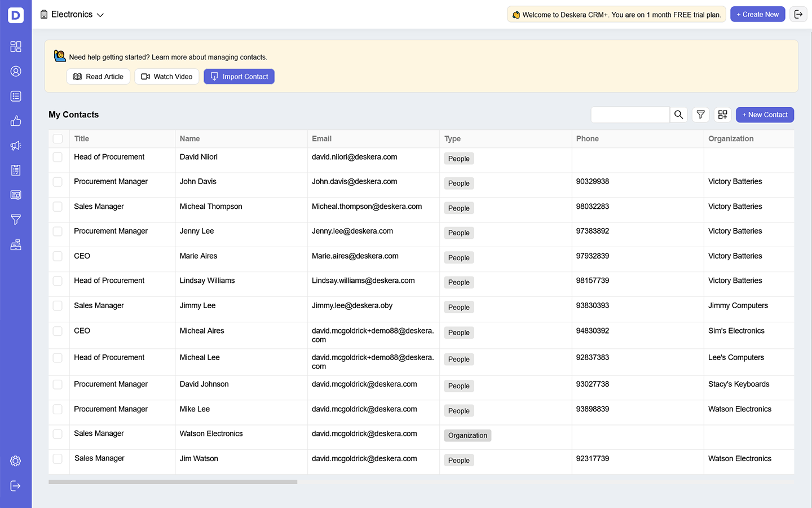Viewport: 812px width, 508px height.
Task: Click the filter icon above contacts table
Action: tap(700, 115)
